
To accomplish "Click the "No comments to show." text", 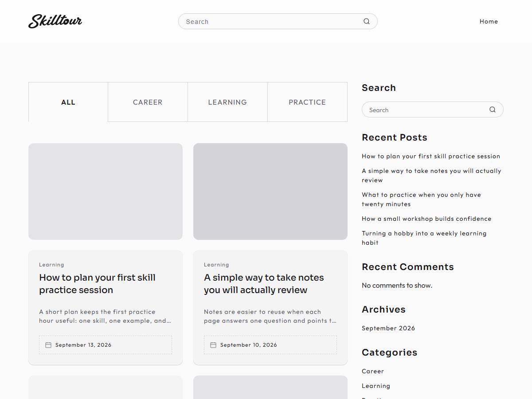I will click(397, 286).
